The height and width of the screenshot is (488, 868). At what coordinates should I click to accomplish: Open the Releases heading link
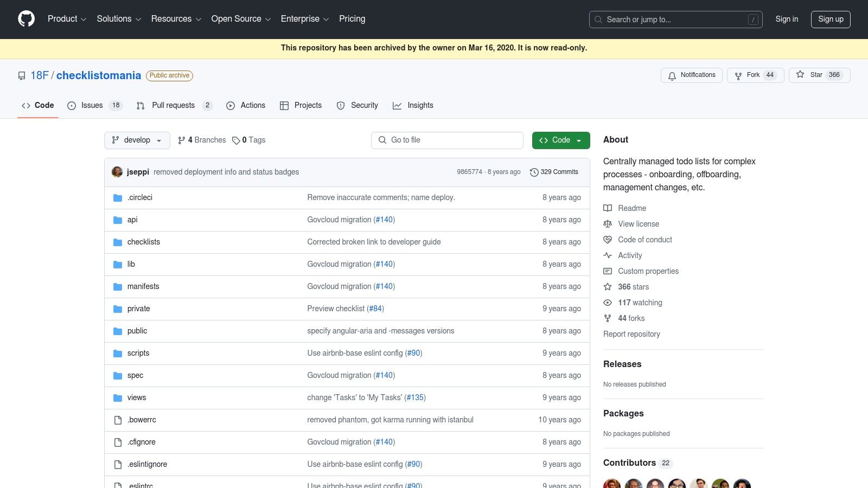click(x=622, y=364)
